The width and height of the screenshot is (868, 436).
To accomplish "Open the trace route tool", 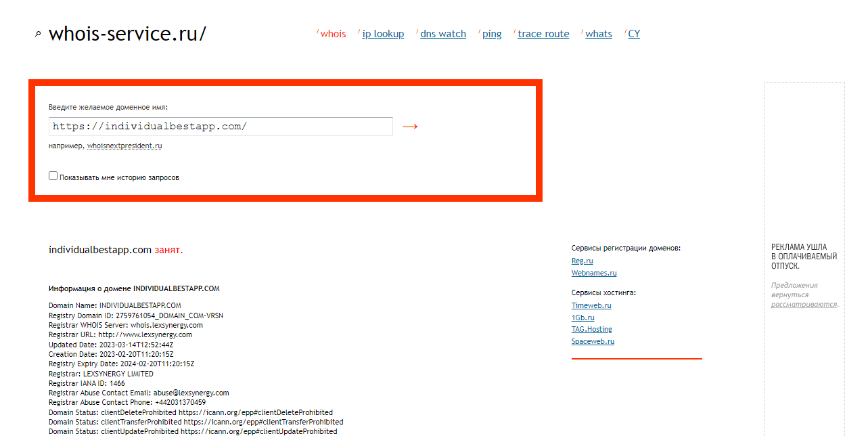I will click(543, 34).
